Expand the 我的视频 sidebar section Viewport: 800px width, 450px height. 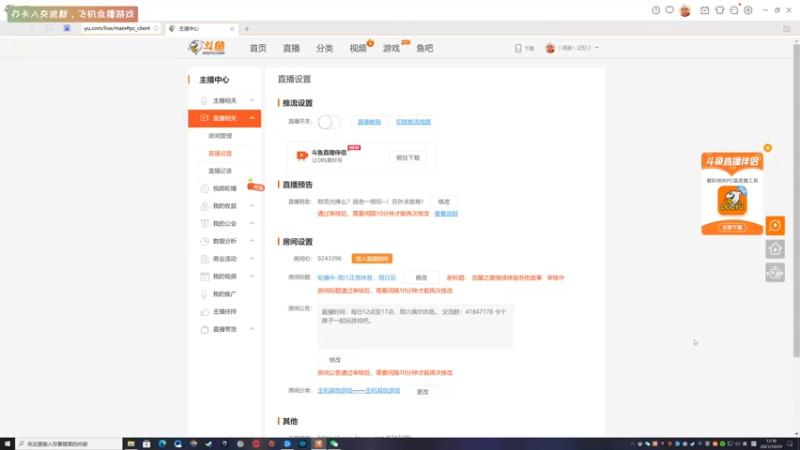coord(252,276)
